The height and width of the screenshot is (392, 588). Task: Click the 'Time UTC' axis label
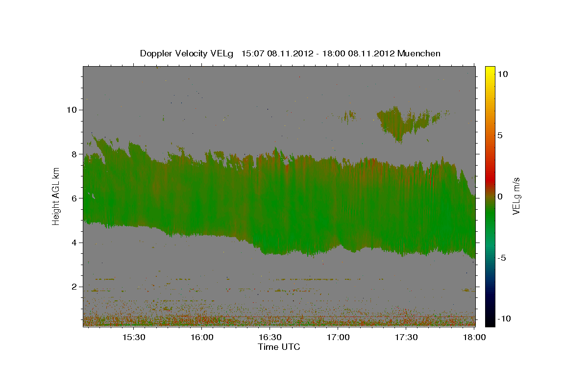point(279,347)
